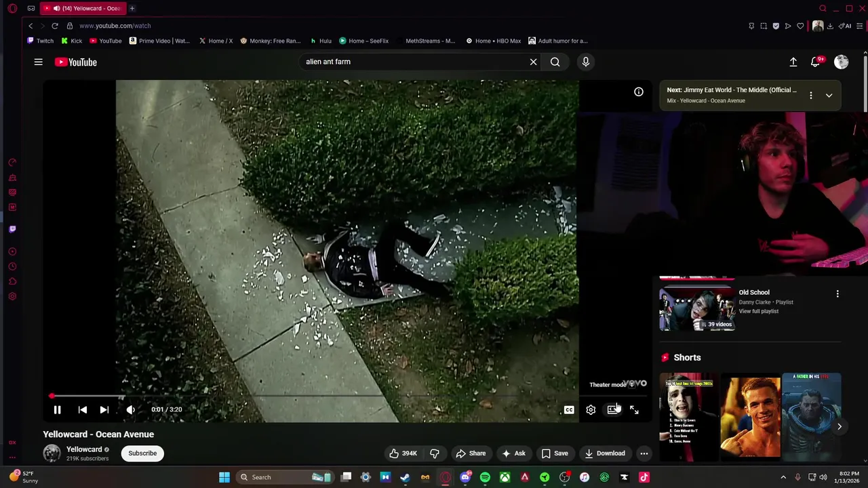
Task: Bookmark the page with the heart icon
Action: coord(800,26)
